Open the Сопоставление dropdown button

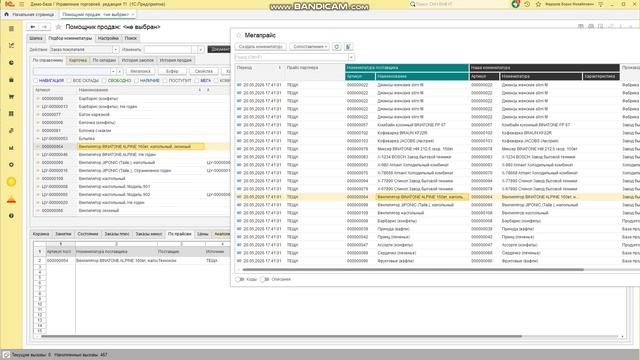coord(310,47)
